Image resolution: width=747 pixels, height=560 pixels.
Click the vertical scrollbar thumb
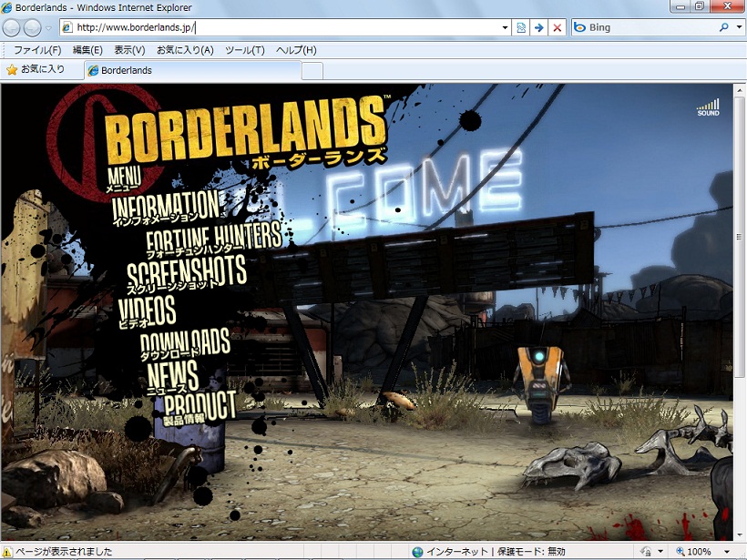pos(740,237)
